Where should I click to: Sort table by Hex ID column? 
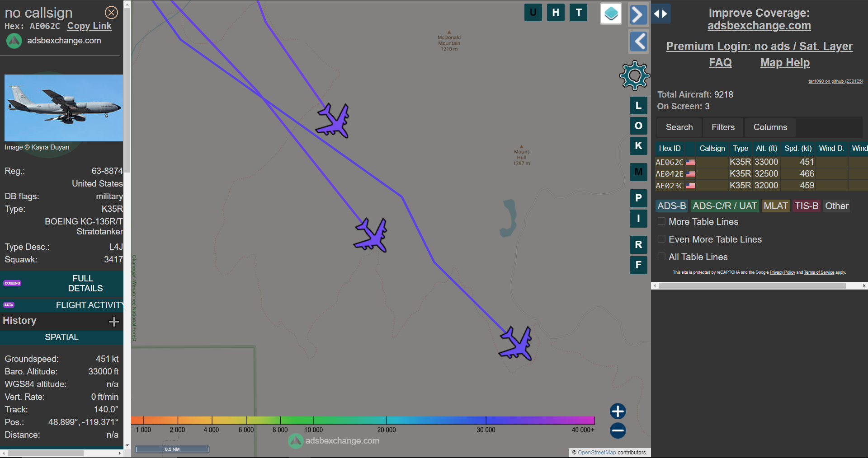[x=670, y=148]
